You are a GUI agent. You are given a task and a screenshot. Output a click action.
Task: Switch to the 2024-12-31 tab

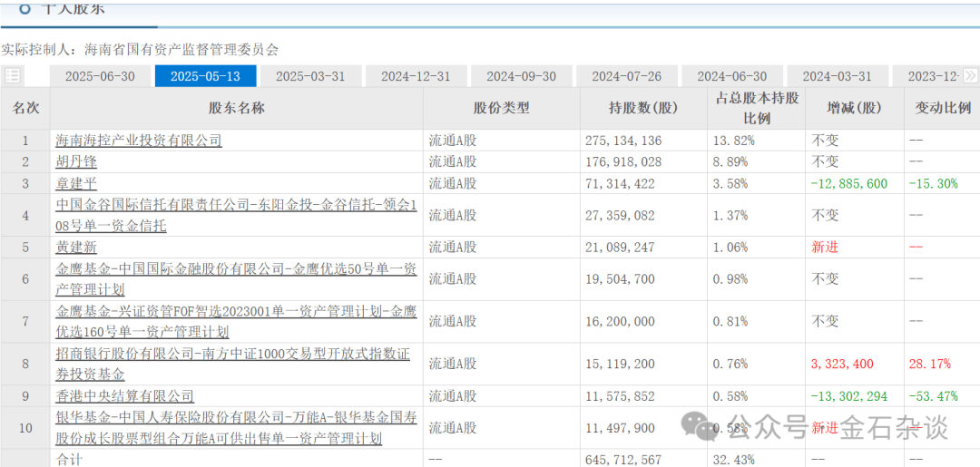click(x=416, y=76)
